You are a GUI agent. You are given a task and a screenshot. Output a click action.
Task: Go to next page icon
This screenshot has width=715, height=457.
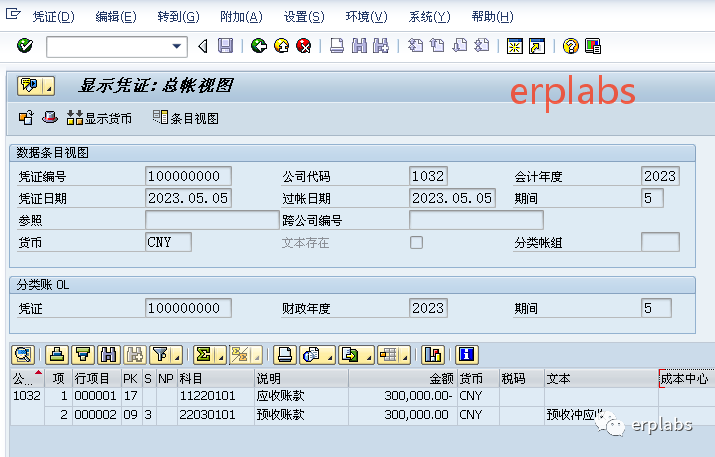[x=460, y=46]
